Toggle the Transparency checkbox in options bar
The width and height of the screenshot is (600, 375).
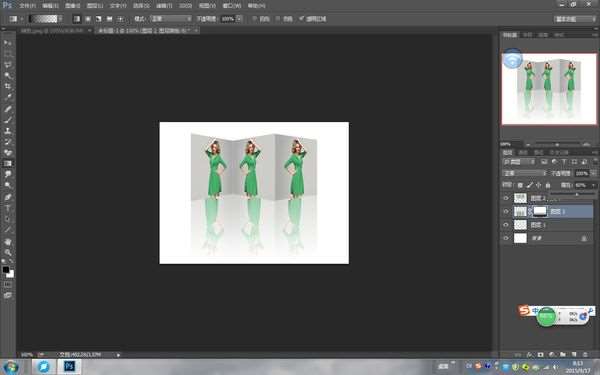point(301,19)
